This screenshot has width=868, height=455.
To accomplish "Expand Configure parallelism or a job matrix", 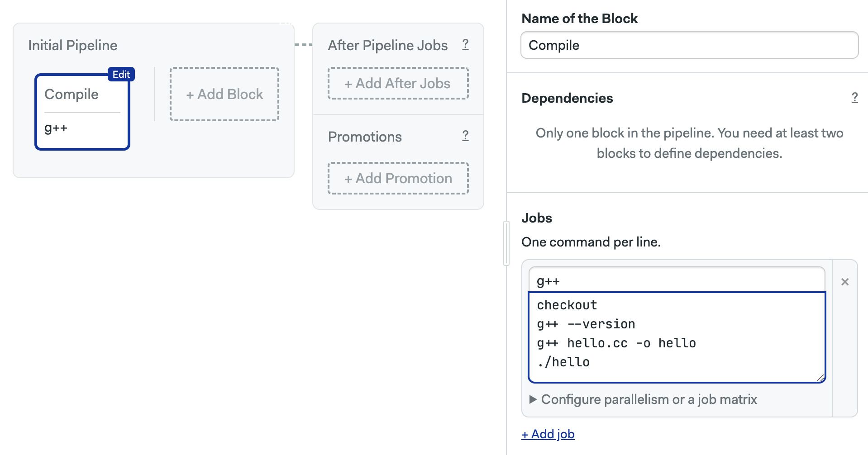I will click(643, 399).
